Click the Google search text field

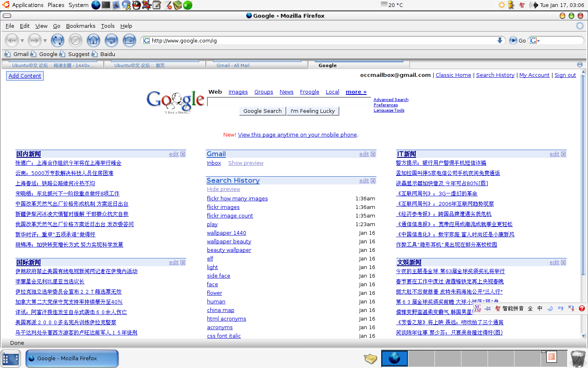289,102
